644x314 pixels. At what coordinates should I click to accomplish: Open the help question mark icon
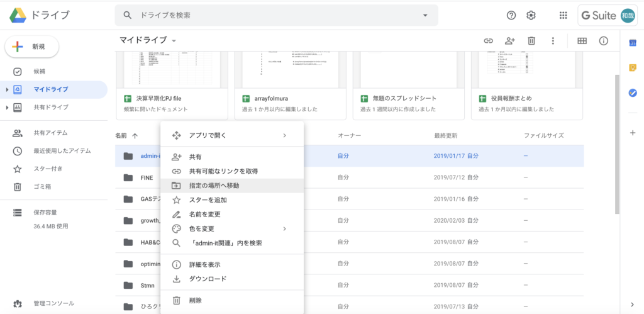click(511, 16)
